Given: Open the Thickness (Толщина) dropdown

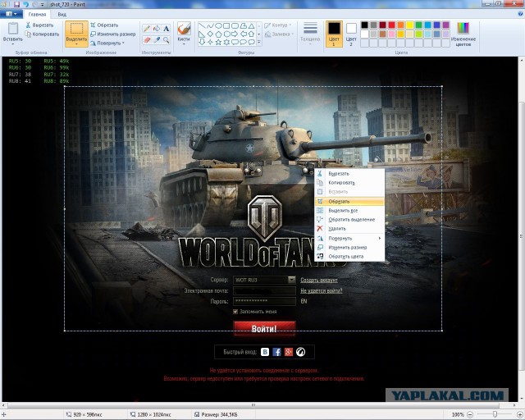Looking at the screenshot, I should [310, 34].
